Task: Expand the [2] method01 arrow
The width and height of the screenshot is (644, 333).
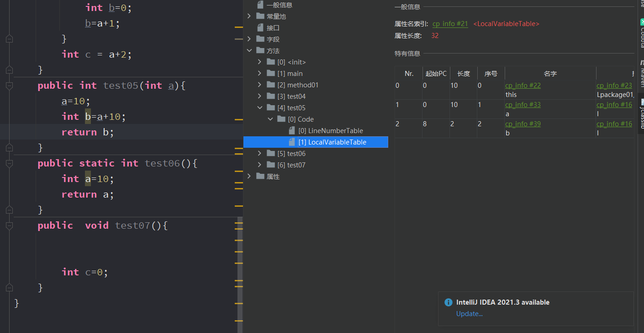Action: click(259, 85)
